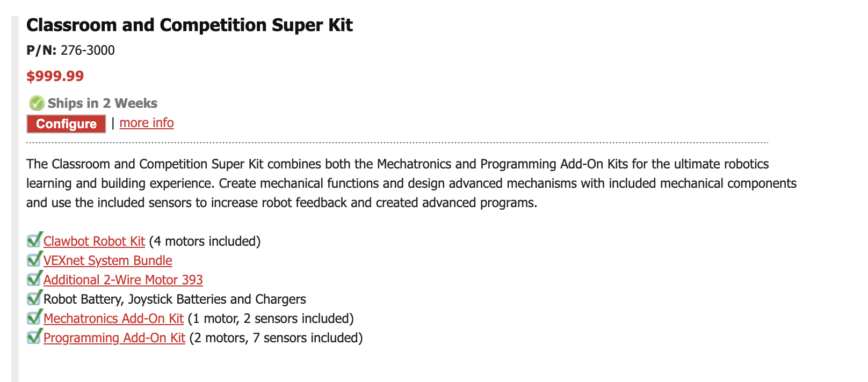Visit the Mechatronics Add-On Kit link
Viewport: 868px width, 382px height.
(113, 319)
